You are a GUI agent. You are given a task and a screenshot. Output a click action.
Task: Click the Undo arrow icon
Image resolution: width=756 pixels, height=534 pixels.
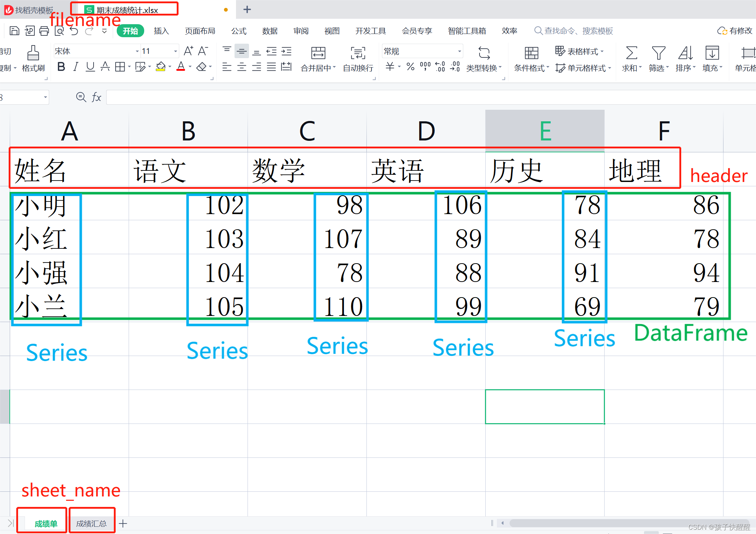74,31
